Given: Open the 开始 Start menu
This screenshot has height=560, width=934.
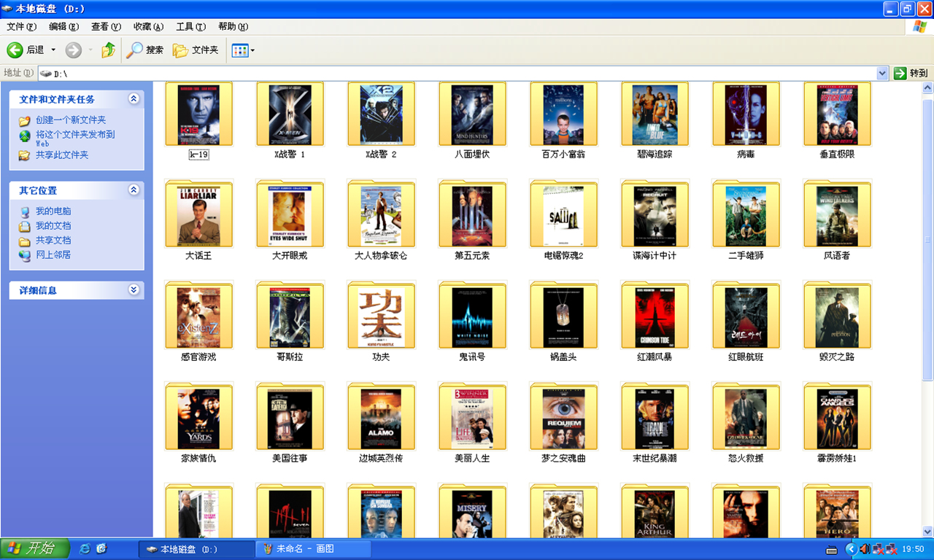Looking at the screenshot, I should coord(35,549).
